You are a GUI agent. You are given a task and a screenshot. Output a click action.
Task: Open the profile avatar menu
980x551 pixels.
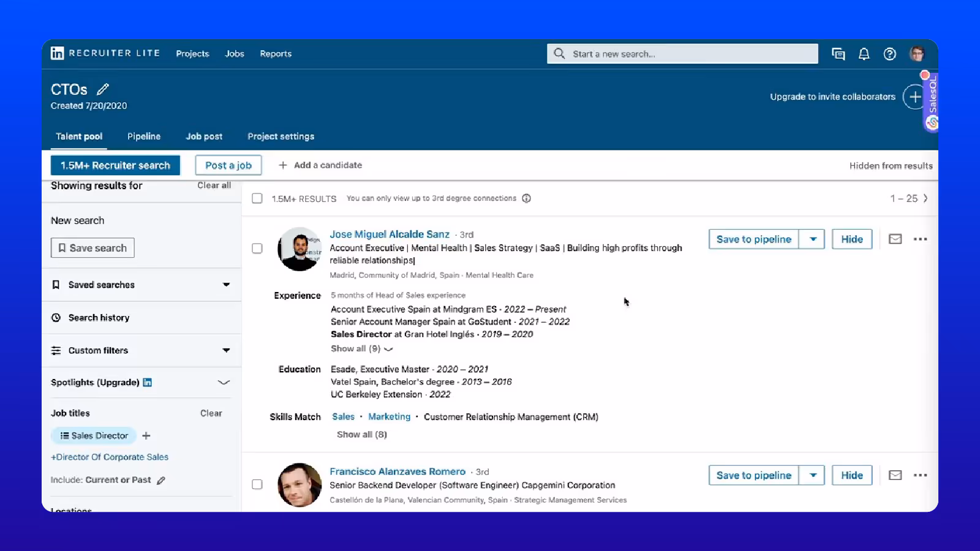click(917, 54)
